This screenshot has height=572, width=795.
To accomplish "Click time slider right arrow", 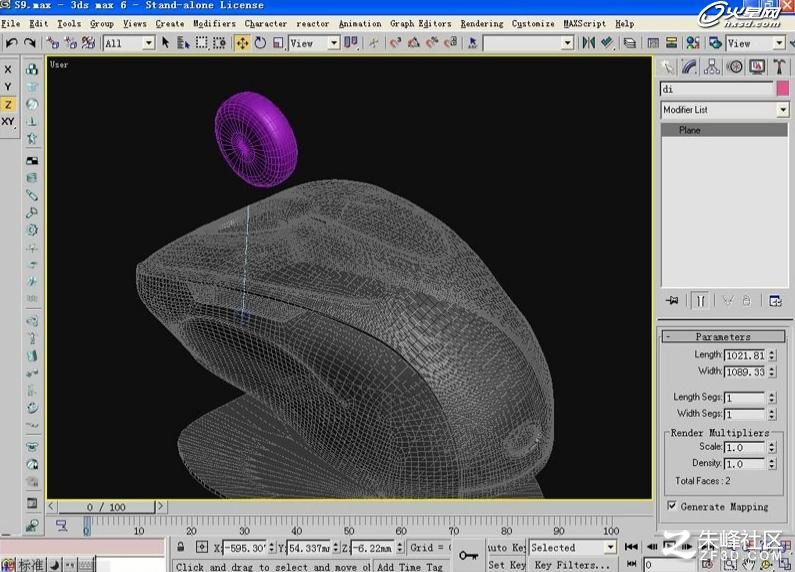I will click(x=160, y=506).
